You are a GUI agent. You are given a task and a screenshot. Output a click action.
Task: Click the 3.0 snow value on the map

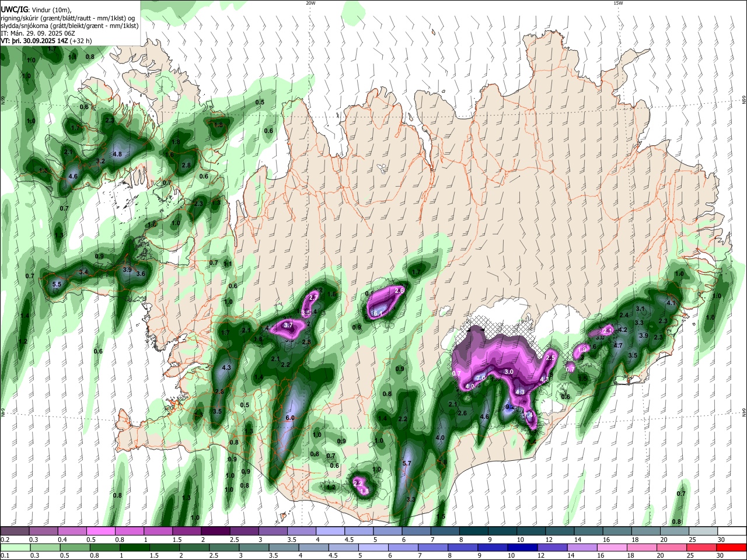pyautogui.click(x=509, y=372)
